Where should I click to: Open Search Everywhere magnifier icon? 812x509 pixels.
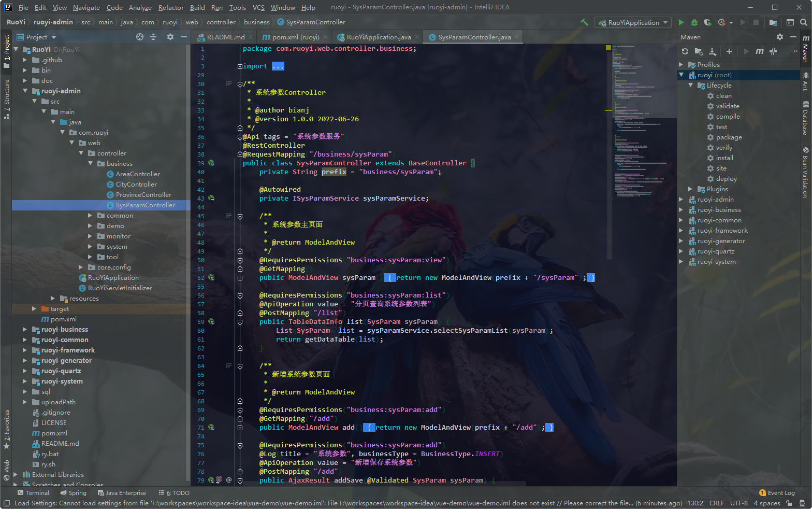[803, 22]
